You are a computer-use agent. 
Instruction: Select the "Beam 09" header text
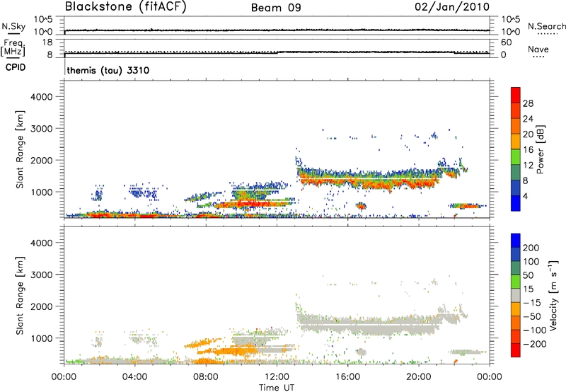pos(276,8)
